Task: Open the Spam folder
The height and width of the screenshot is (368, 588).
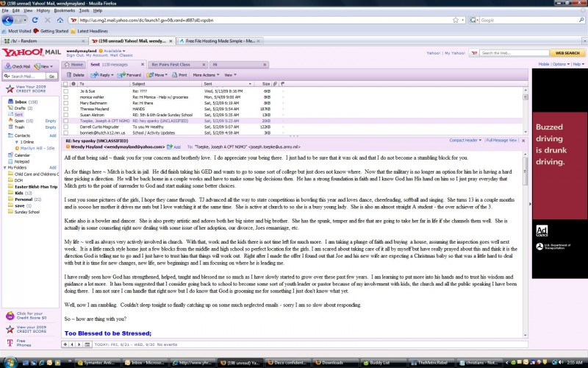Action: (x=19, y=121)
